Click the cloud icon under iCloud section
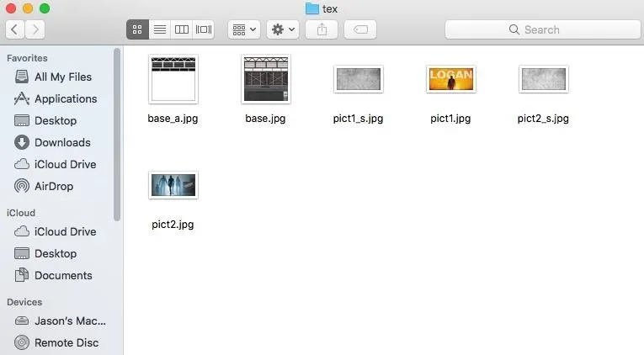Viewport: 644px width, 355px height. tap(22, 231)
